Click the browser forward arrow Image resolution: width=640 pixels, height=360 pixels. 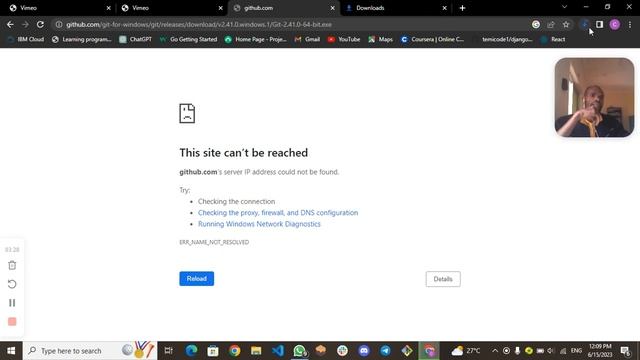pyautogui.click(x=25, y=24)
